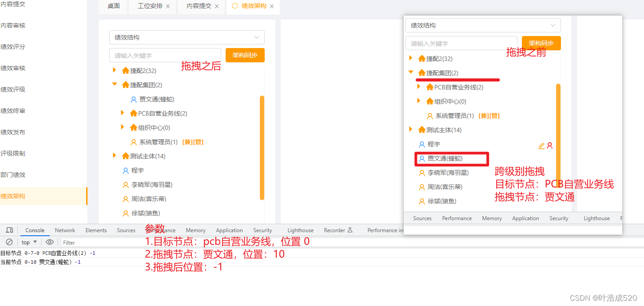Expand the 捷配2(32) tree node
Image resolution: width=644 pixels, height=306 pixels.
click(410, 58)
